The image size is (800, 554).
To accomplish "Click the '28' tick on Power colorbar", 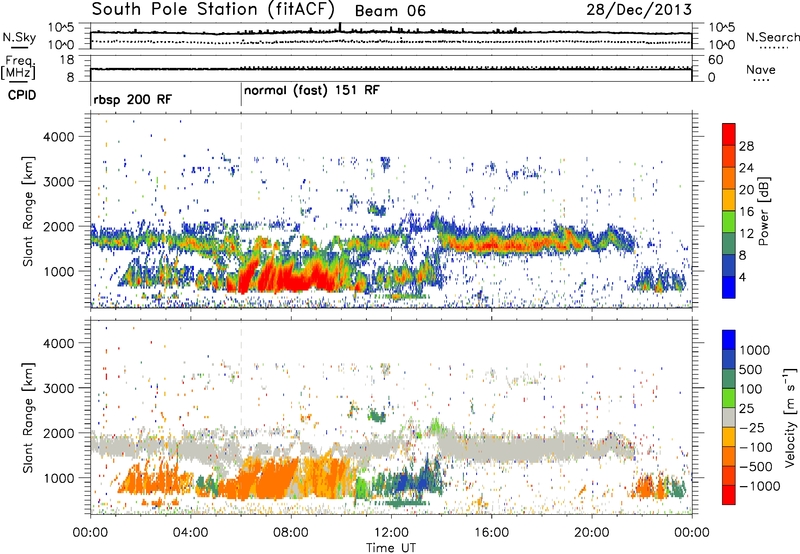I will [746, 146].
